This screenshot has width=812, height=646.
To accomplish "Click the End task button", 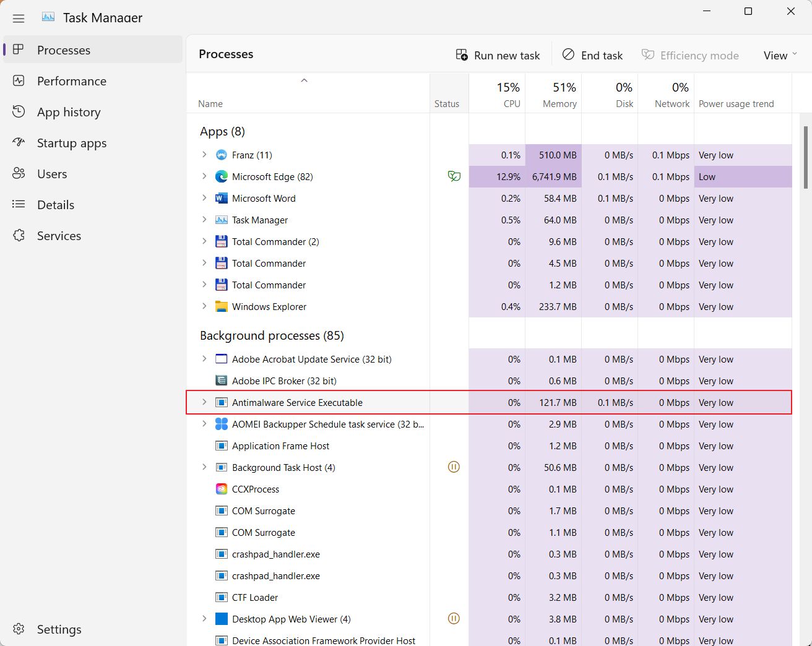I will click(592, 55).
